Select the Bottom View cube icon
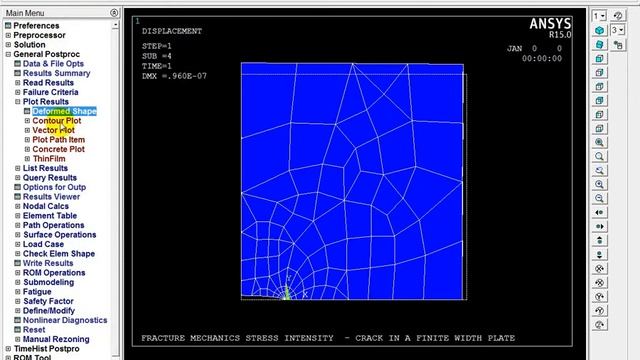This screenshot has width=640, height=360. pyautogui.click(x=599, y=129)
